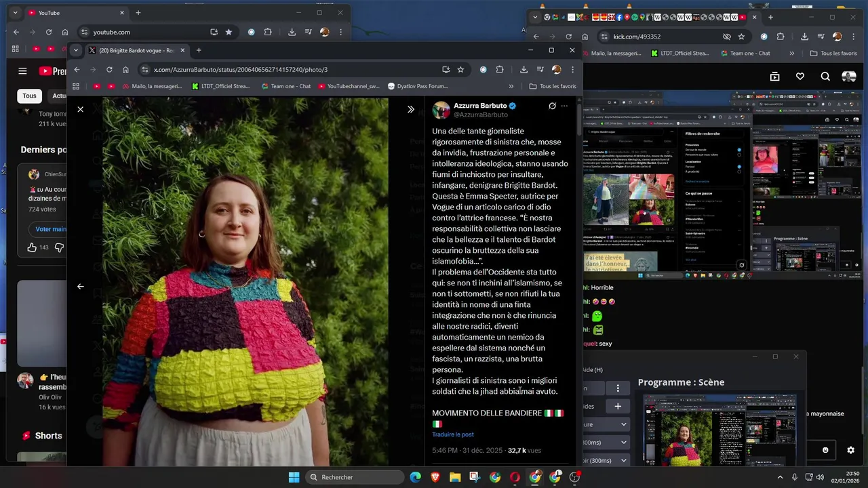The width and height of the screenshot is (868, 488).
Task: Open Downloads in the kick.com window
Action: coord(804,37)
